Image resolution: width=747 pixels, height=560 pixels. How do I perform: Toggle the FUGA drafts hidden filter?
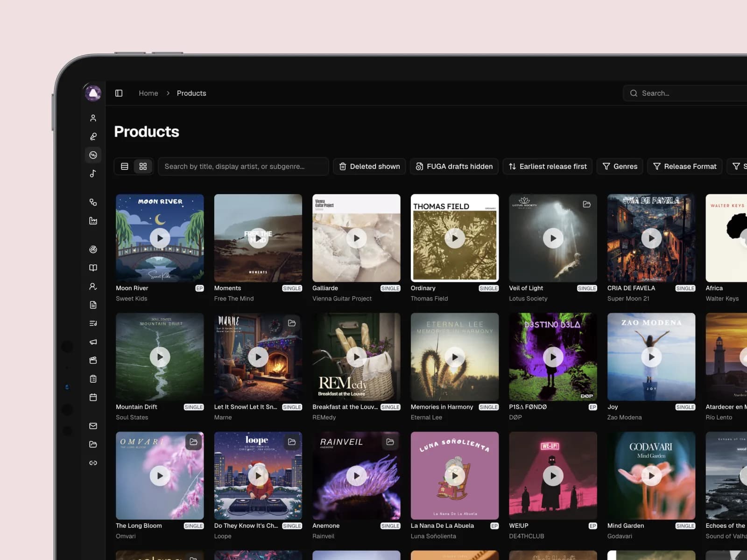[454, 167]
